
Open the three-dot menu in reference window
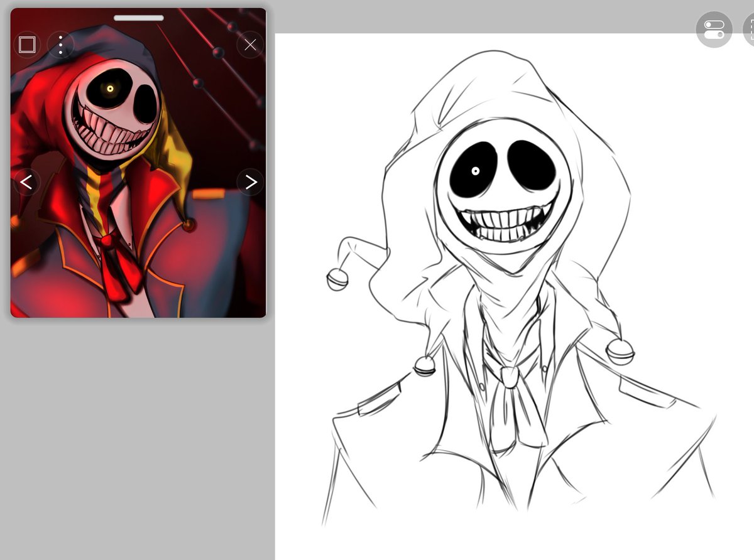pyautogui.click(x=60, y=45)
